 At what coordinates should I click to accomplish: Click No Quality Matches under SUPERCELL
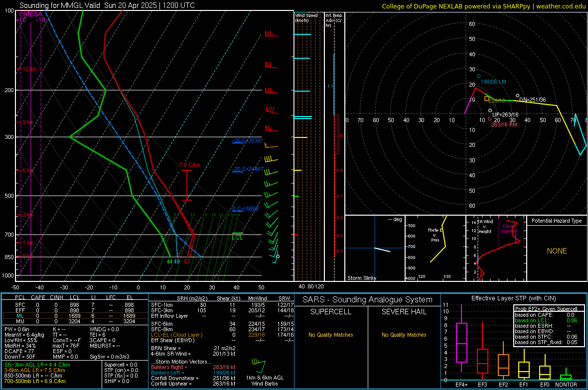point(331,335)
